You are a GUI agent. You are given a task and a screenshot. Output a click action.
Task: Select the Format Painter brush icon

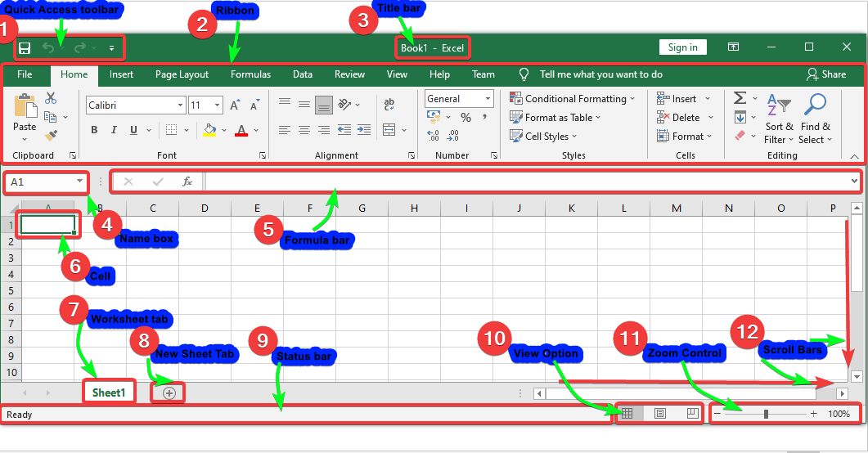51,135
